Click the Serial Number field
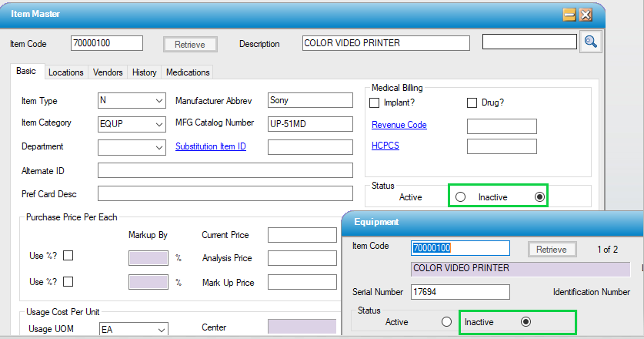Screen dimensions: 644x339 click(x=461, y=292)
